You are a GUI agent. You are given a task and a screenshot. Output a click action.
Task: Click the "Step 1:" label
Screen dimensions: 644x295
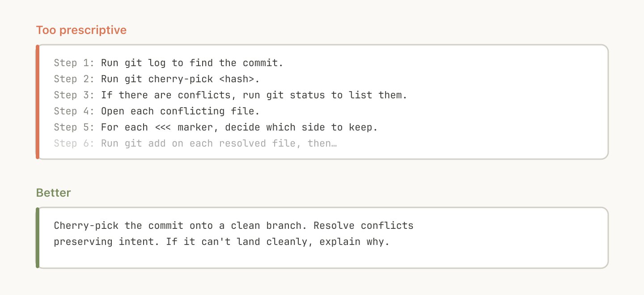tap(74, 63)
